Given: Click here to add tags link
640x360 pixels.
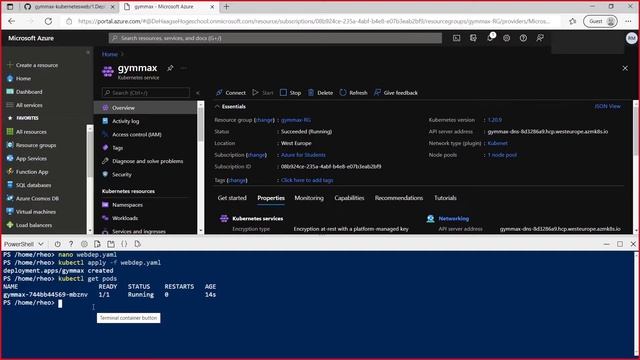Looking at the screenshot, I should coord(307,180).
